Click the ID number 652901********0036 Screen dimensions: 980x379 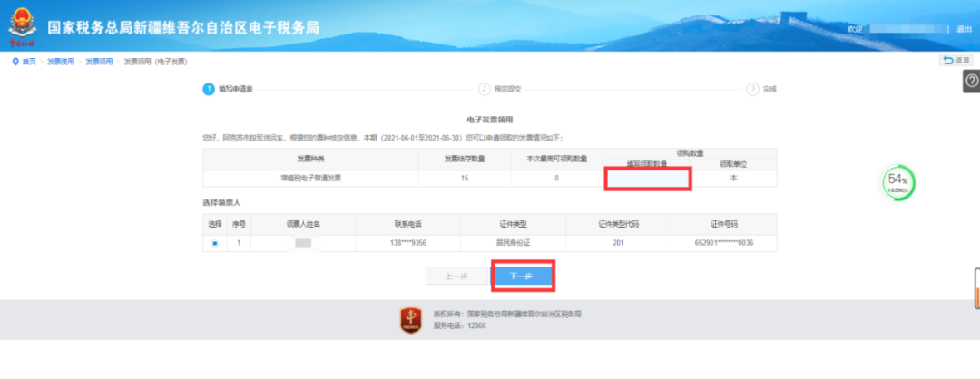click(x=724, y=244)
